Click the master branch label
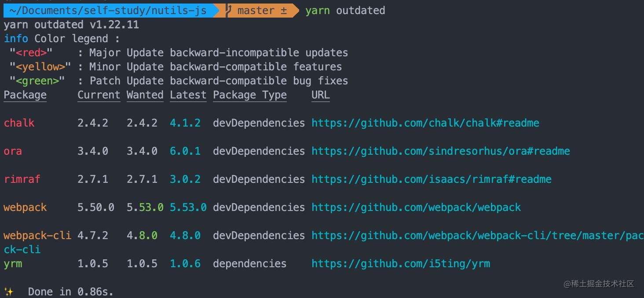644x298 pixels. click(x=257, y=10)
